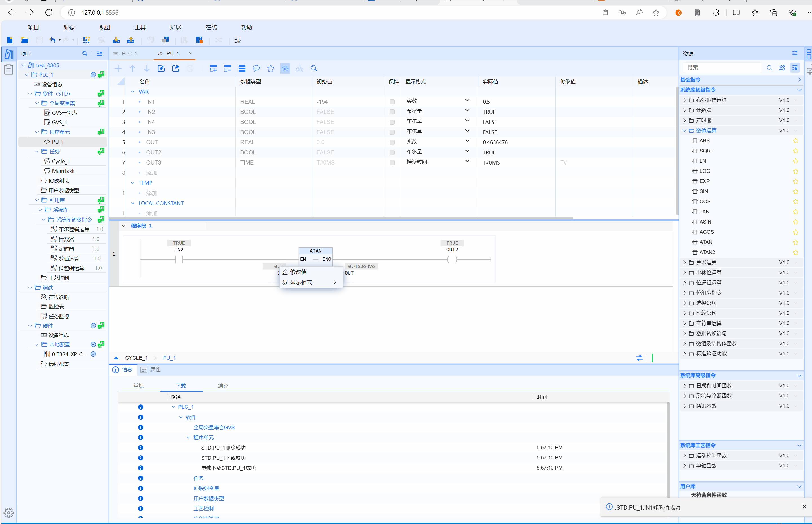Check the retain box for OUT3 variable
This screenshot has width=812, height=524.
pos(392,163)
